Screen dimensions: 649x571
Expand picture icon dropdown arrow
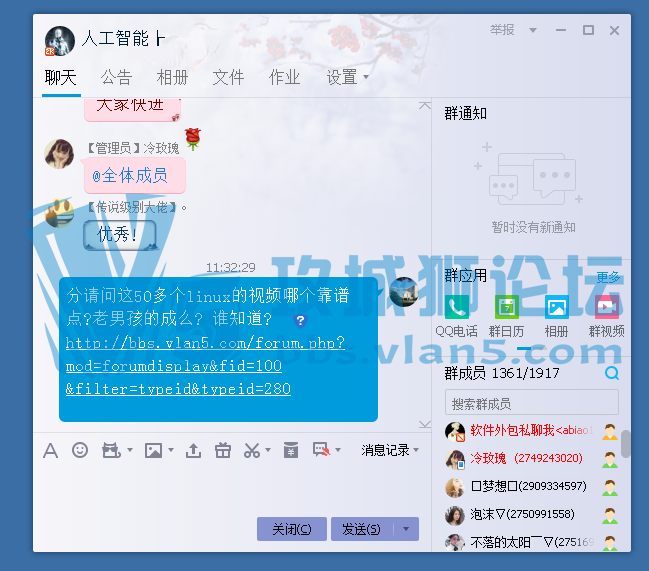[171, 450]
